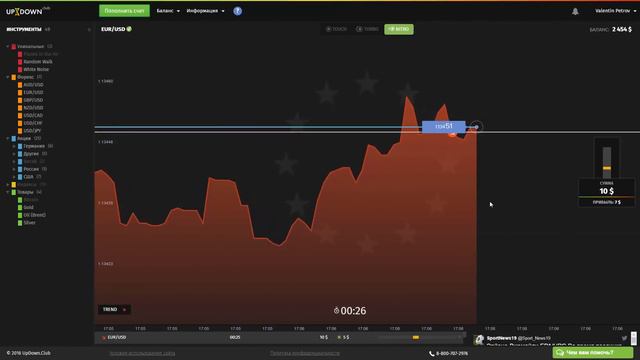Expand the yellow Индексы category
Screen dimensions: 640x360
[8, 184]
